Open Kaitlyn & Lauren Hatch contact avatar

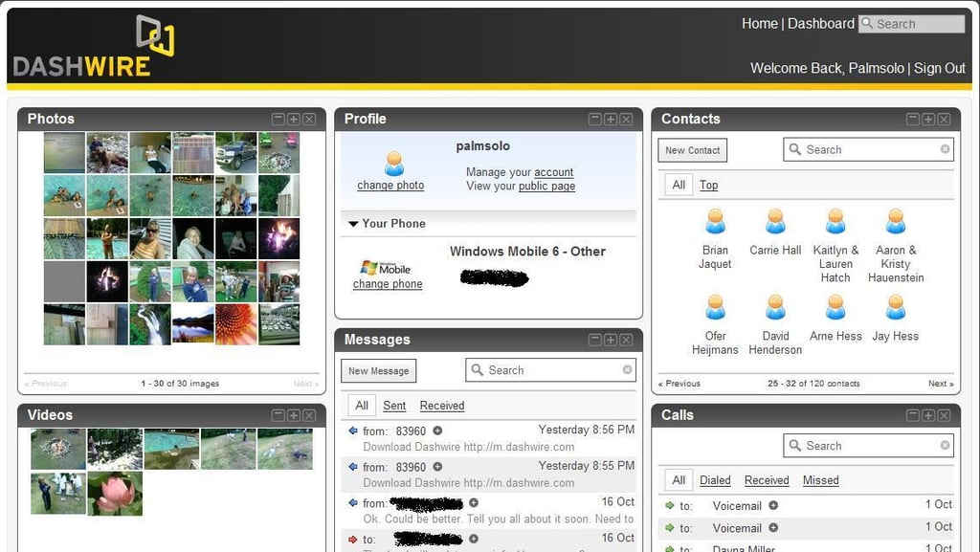835,222
